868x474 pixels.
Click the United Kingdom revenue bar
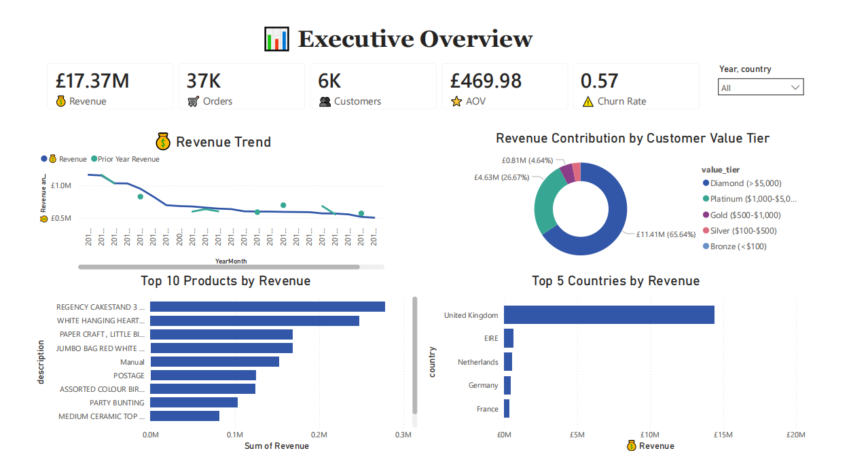point(609,315)
